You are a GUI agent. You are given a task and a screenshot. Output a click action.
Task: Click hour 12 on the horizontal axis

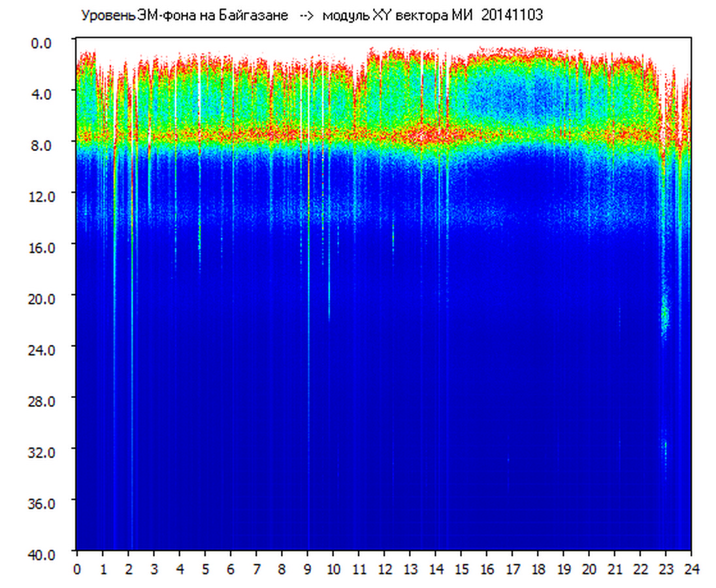click(x=384, y=569)
